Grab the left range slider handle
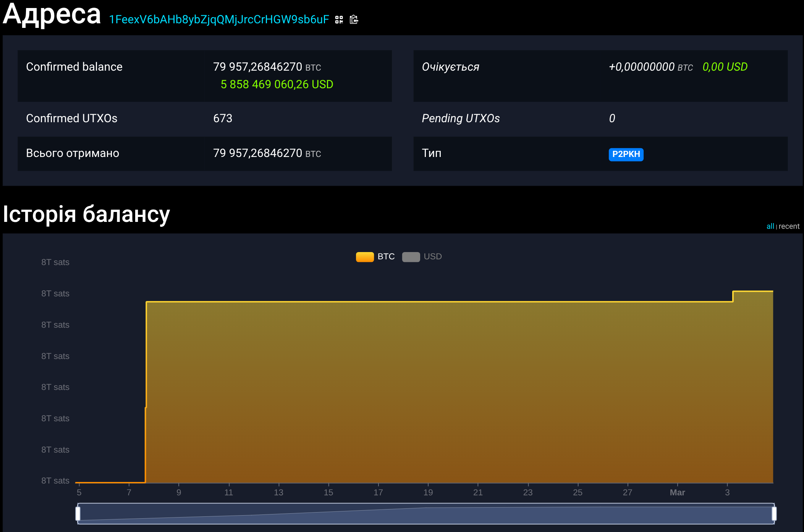The image size is (804, 532). tap(78, 514)
